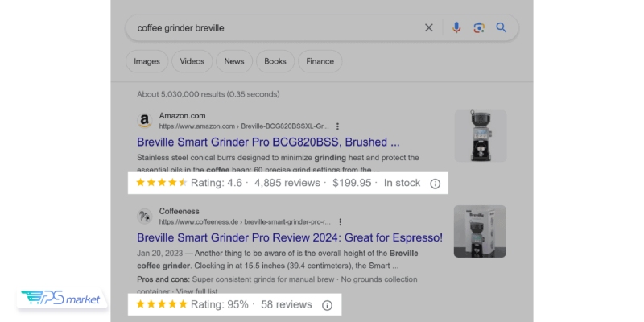The width and height of the screenshot is (644, 322).
Task: Start voice search with microphone icon
Action: (x=456, y=28)
